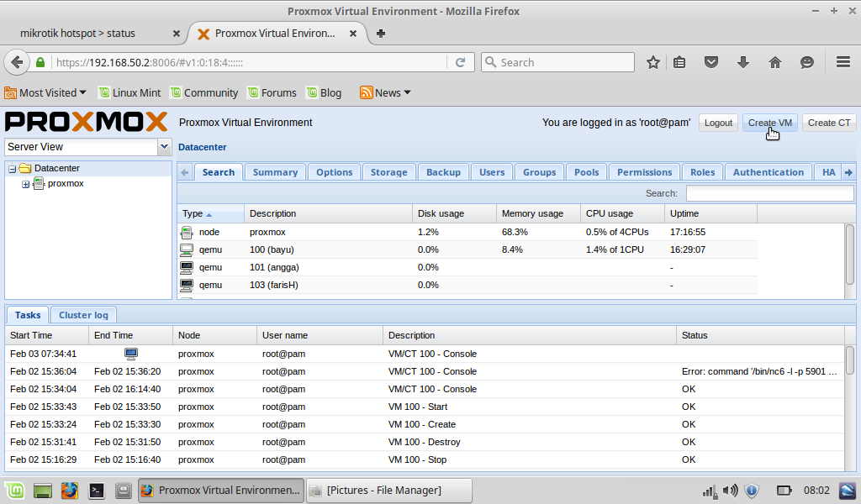Open the Authentication tab
The height and width of the screenshot is (504, 861).
(x=769, y=172)
